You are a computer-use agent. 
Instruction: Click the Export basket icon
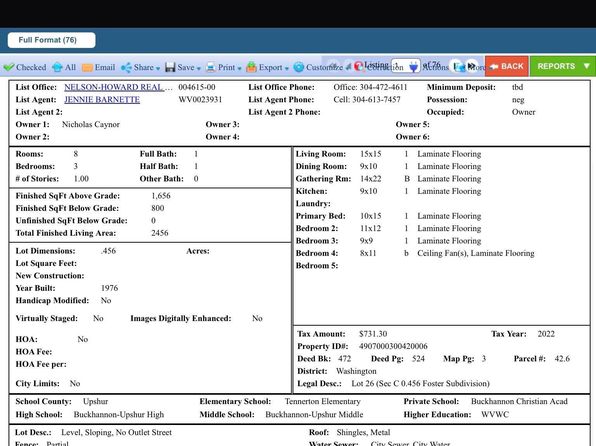[251, 67]
